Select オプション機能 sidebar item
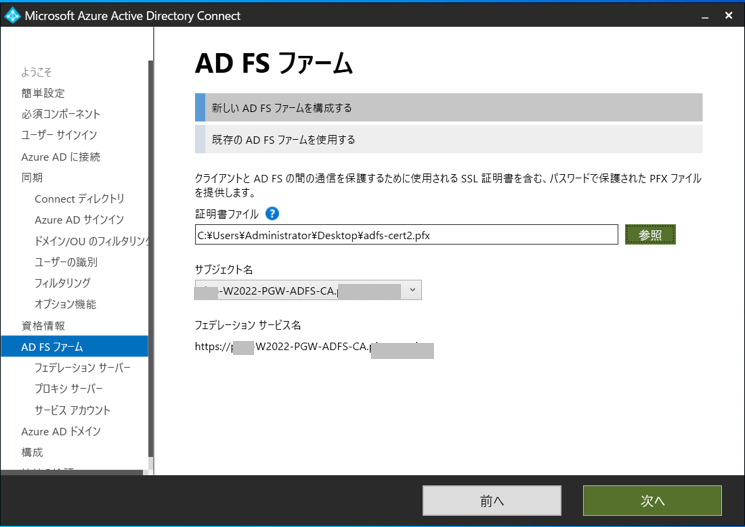Screen dimensions: 745x527 [65, 304]
